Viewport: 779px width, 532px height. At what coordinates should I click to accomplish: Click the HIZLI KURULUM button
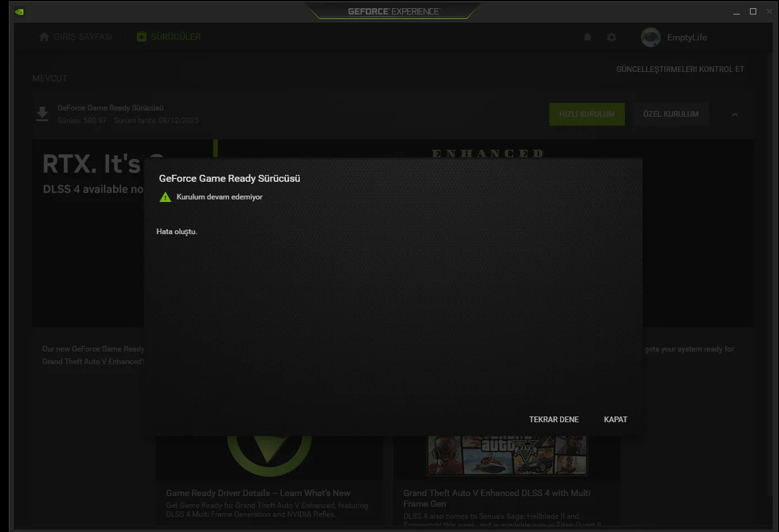pyautogui.click(x=587, y=114)
